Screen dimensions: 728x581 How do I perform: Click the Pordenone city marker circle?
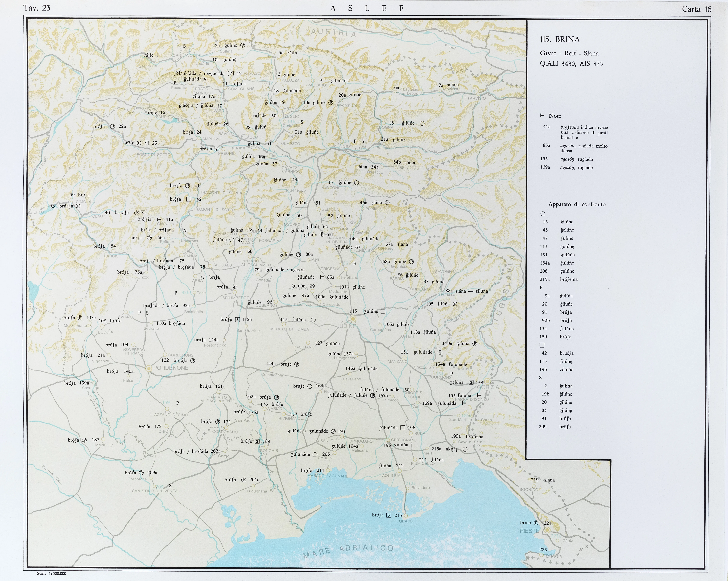[149, 369]
